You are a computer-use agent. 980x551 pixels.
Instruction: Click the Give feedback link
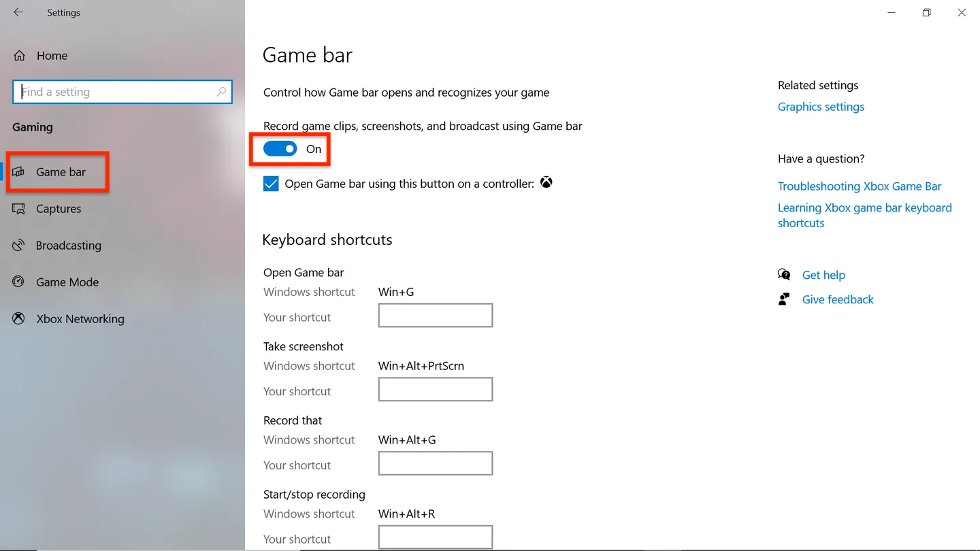(838, 299)
